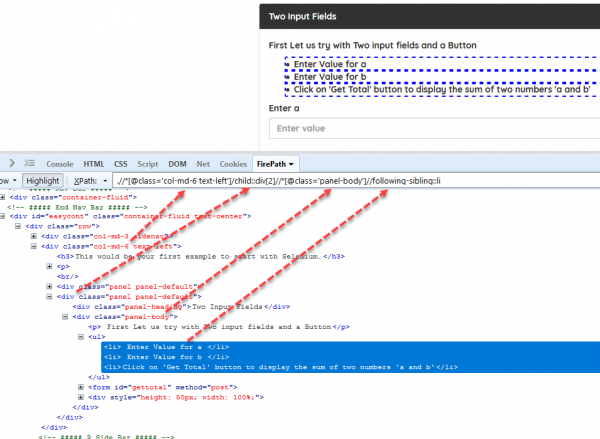Open the Console tab
Viewport: 600px width, 439px height.
pyautogui.click(x=60, y=164)
